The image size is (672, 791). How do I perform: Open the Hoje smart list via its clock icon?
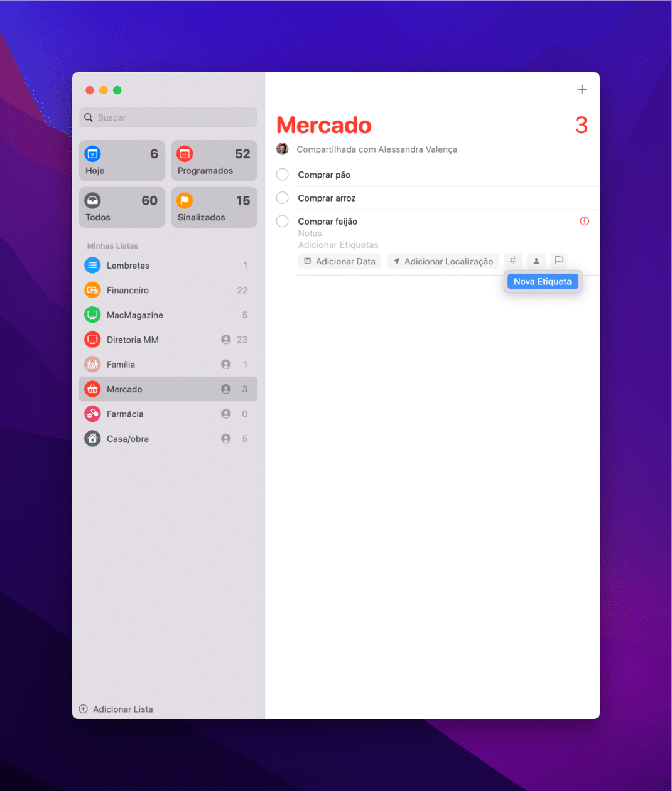pyautogui.click(x=92, y=153)
